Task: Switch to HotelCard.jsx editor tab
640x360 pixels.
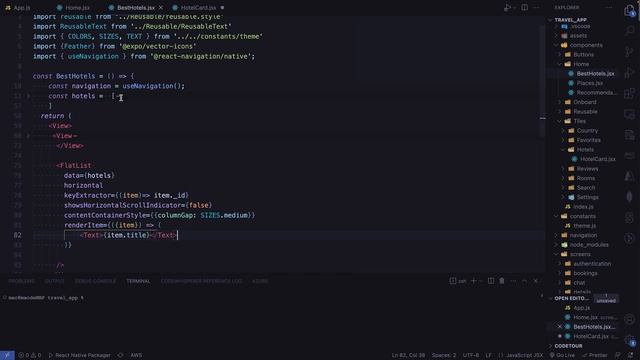Action: 198,8
